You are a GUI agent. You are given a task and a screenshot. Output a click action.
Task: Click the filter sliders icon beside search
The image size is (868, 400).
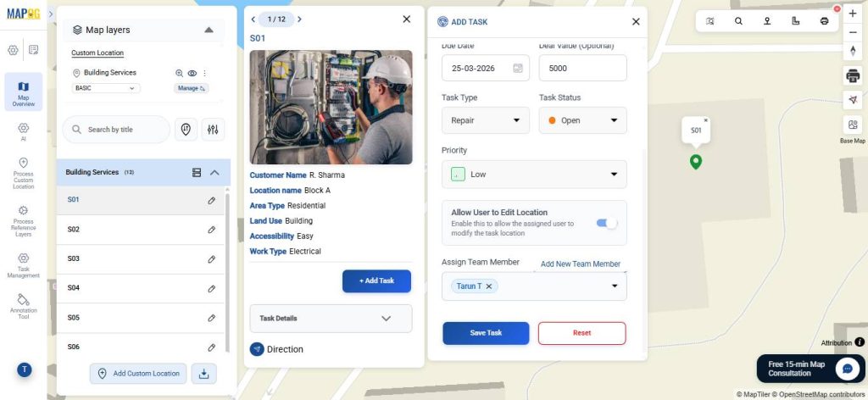click(x=213, y=130)
